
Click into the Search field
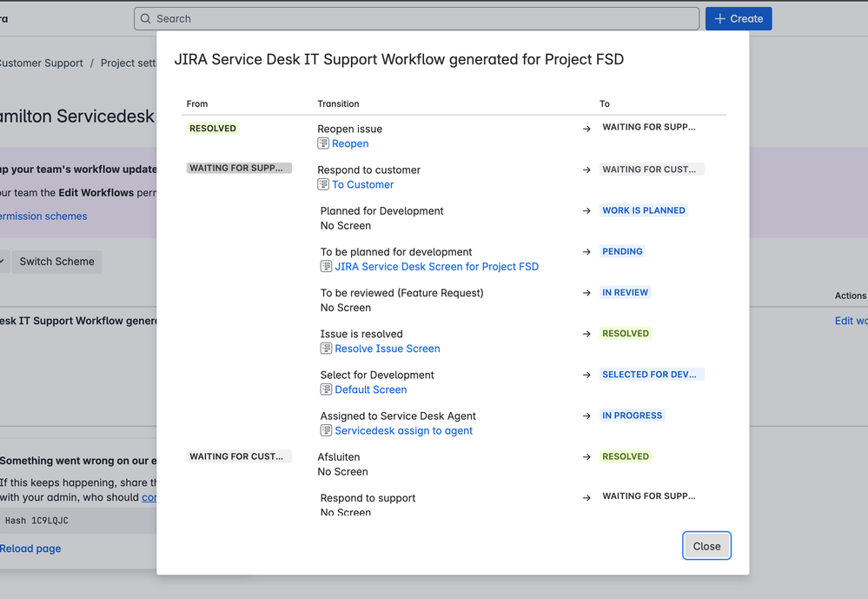point(417,18)
